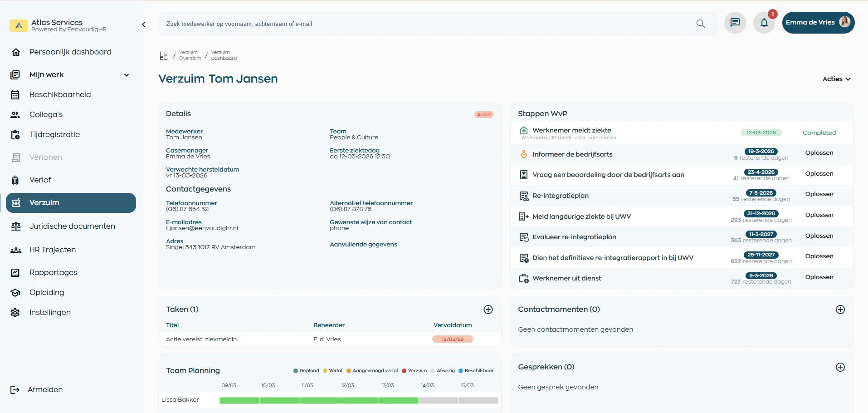Open the chat messages icon
Image resolution: width=868 pixels, height=413 pixels.
click(735, 23)
